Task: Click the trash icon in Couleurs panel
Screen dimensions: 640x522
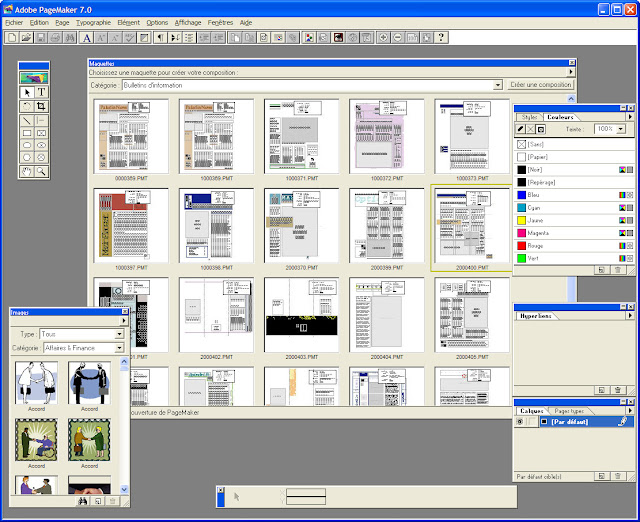Action: tap(618, 270)
